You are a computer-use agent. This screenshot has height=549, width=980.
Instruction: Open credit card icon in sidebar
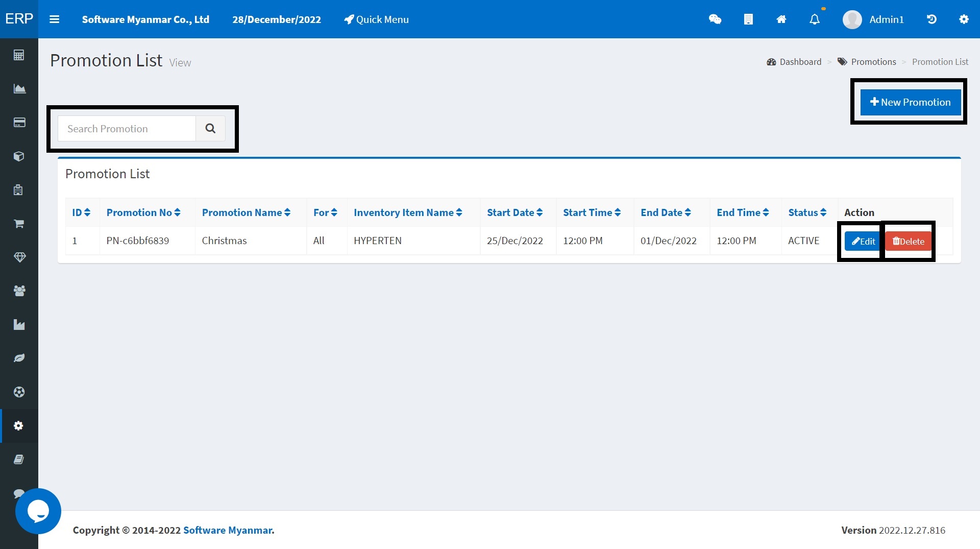pyautogui.click(x=19, y=123)
